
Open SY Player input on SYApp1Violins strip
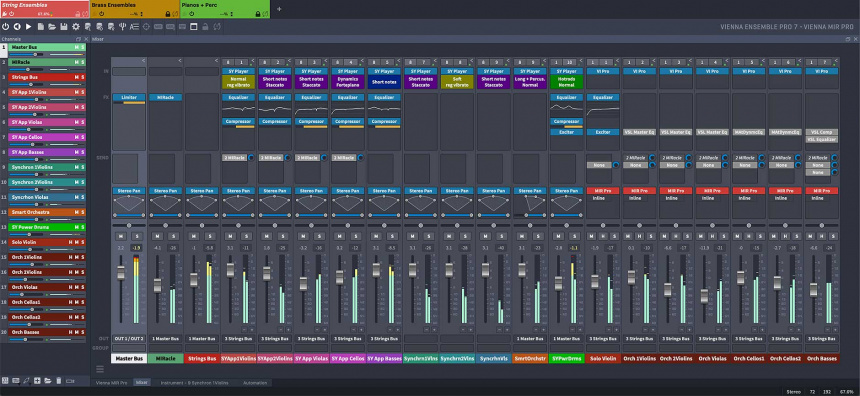pos(239,71)
